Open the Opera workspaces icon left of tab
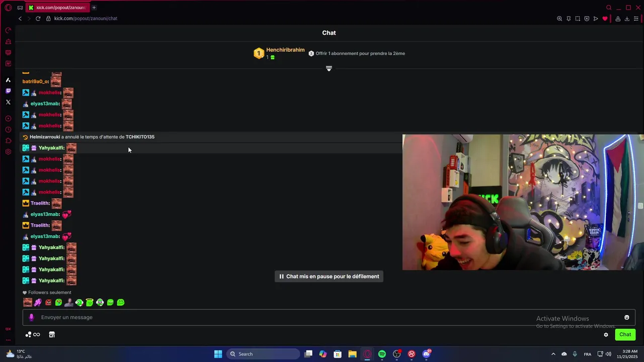644x362 pixels. [x=20, y=8]
